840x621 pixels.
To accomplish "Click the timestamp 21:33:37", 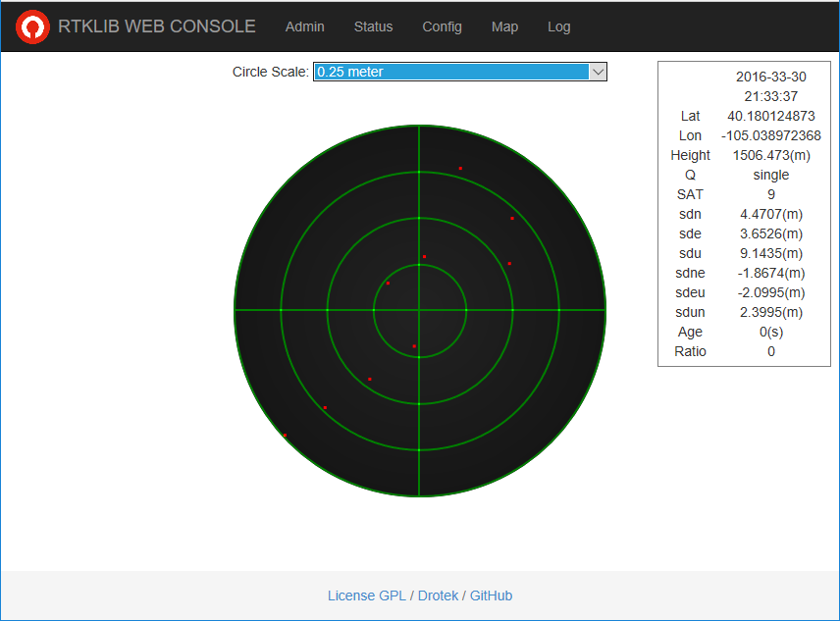I will pos(770,96).
